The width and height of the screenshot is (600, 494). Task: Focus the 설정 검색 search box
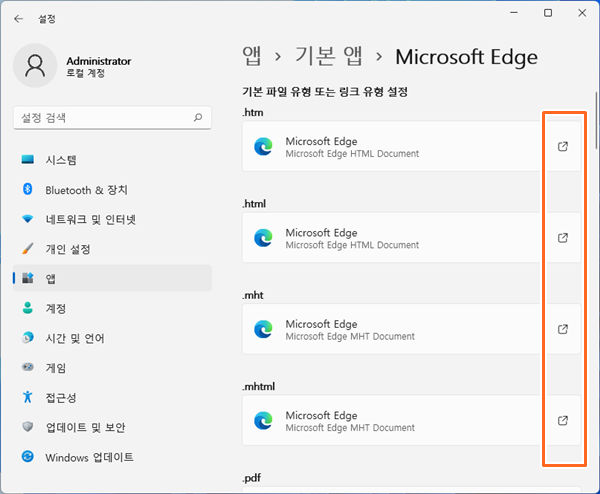pos(112,117)
